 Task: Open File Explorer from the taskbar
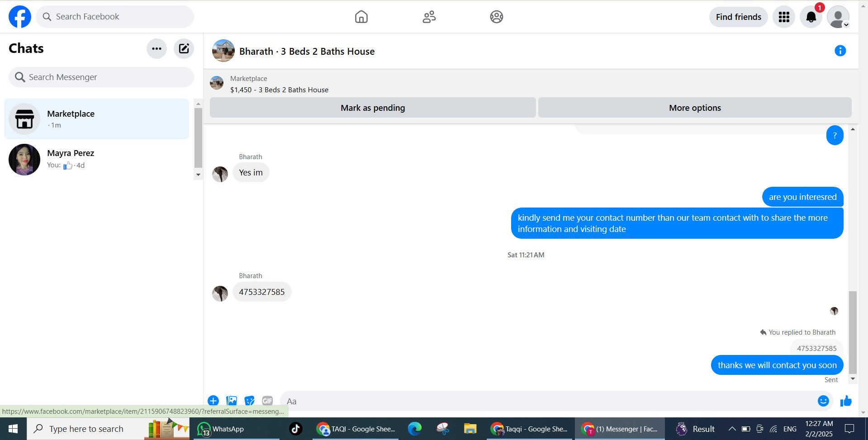point(470,429)
